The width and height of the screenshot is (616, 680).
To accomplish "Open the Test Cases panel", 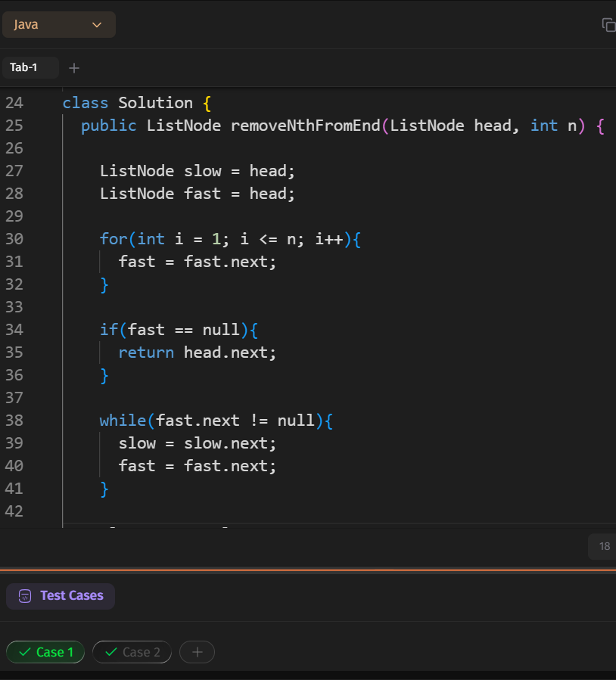I will (61, 596).
